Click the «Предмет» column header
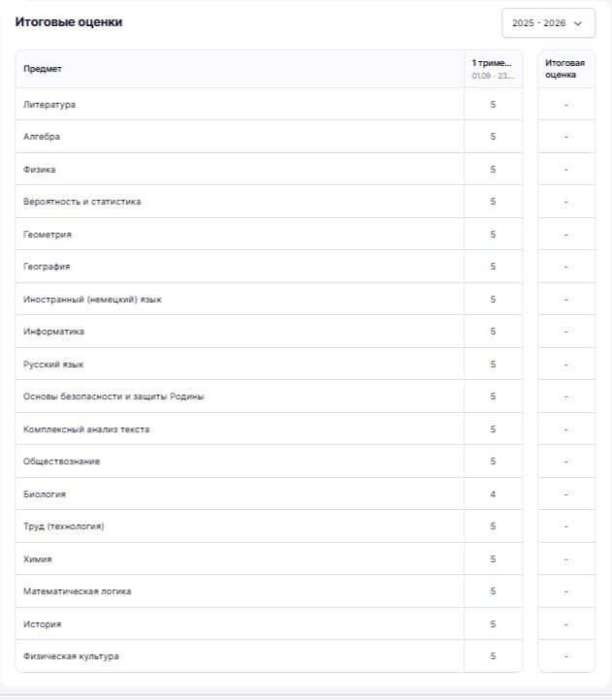The image size is (612, 700). [x=43, y=69]
